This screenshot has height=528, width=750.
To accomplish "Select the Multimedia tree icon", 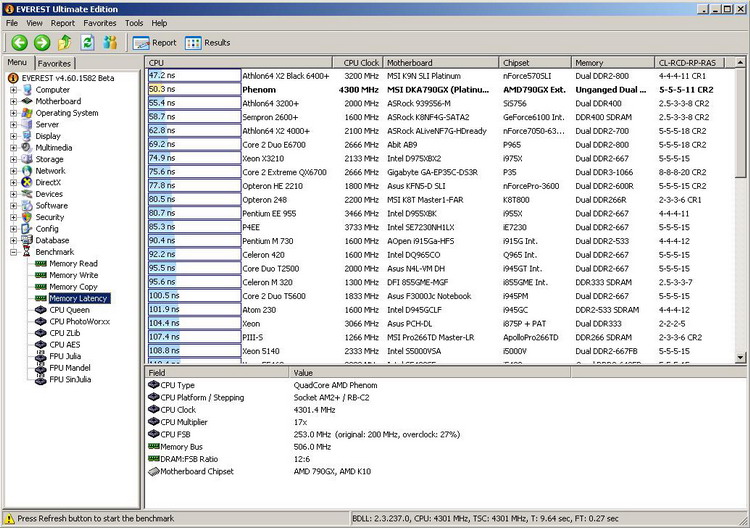I will (27, 148).
